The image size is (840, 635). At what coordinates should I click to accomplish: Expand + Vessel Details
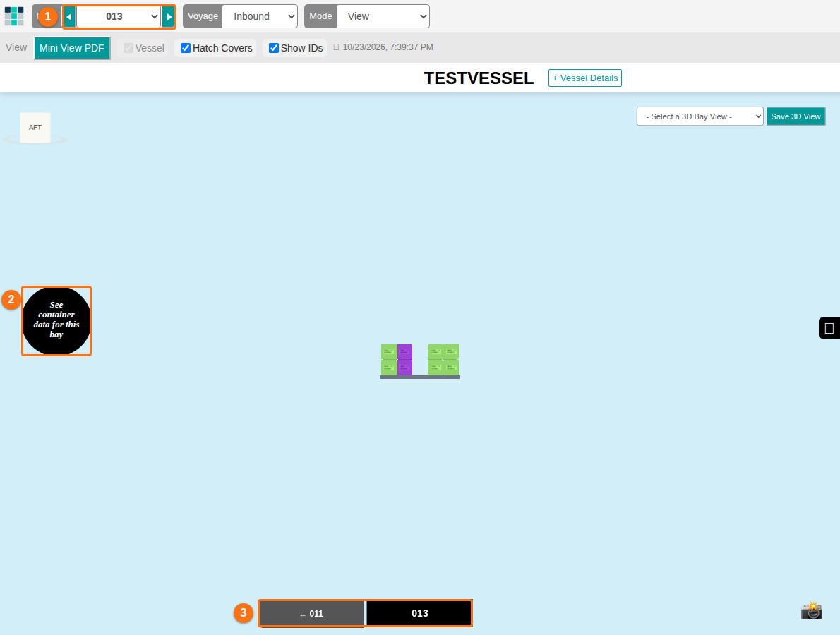tap(585, 78)
